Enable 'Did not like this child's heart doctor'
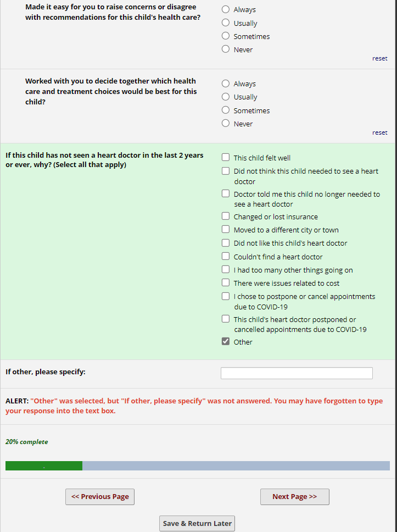The height and width of the screenshot is (532, 397). (226, 243)
